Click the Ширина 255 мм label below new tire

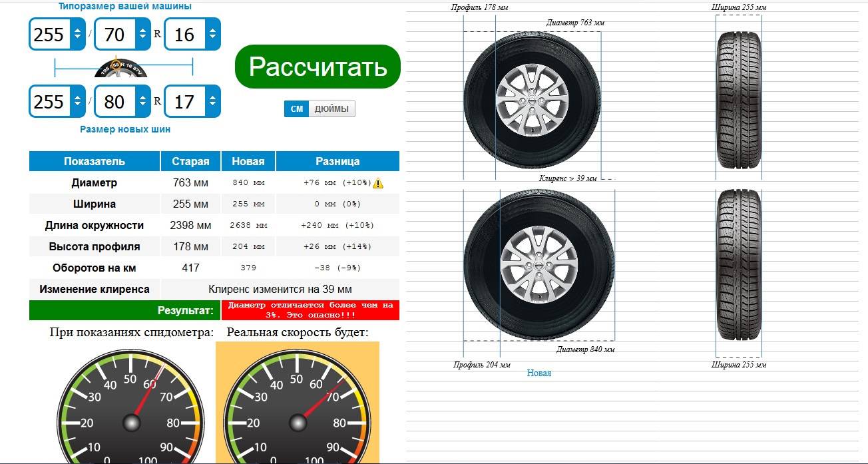739,365
